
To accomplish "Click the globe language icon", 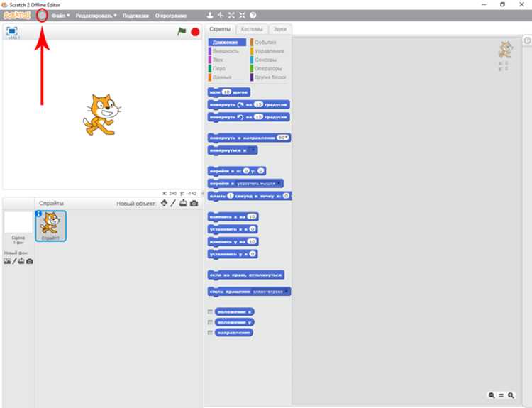I will click(42, 16).
